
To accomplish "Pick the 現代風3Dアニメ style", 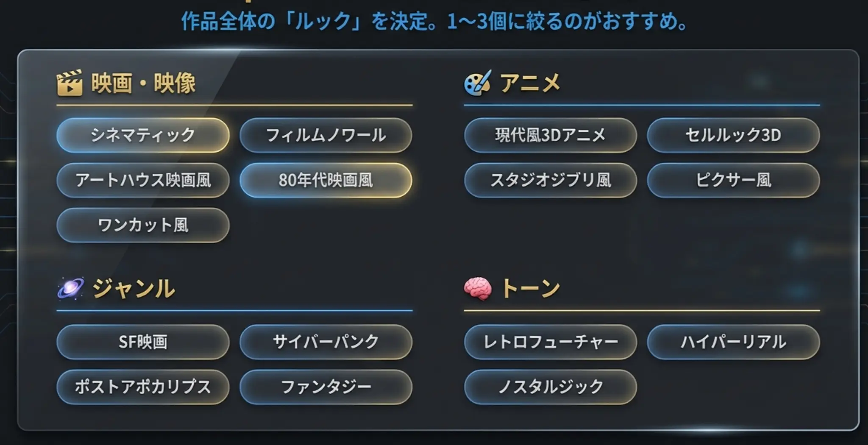I will 550,135.
